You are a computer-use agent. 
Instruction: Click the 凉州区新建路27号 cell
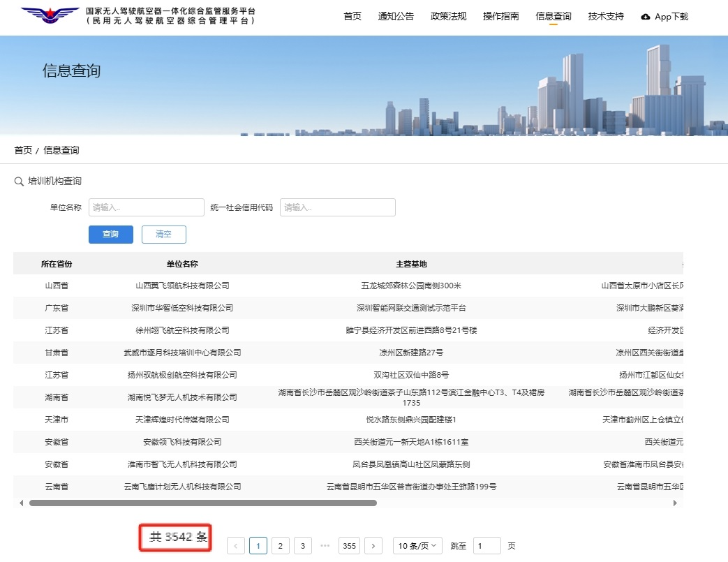point(411,353)
